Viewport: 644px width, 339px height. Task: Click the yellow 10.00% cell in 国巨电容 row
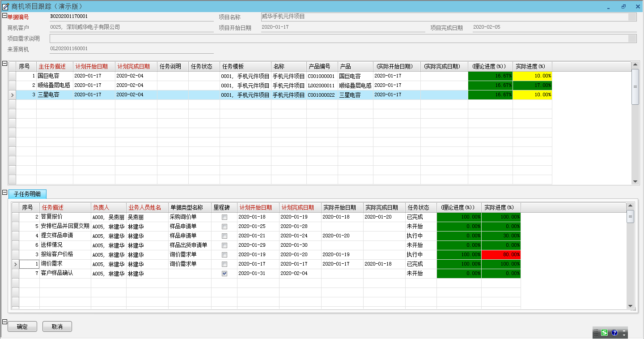pyautogui.click(x=532, y=76)
